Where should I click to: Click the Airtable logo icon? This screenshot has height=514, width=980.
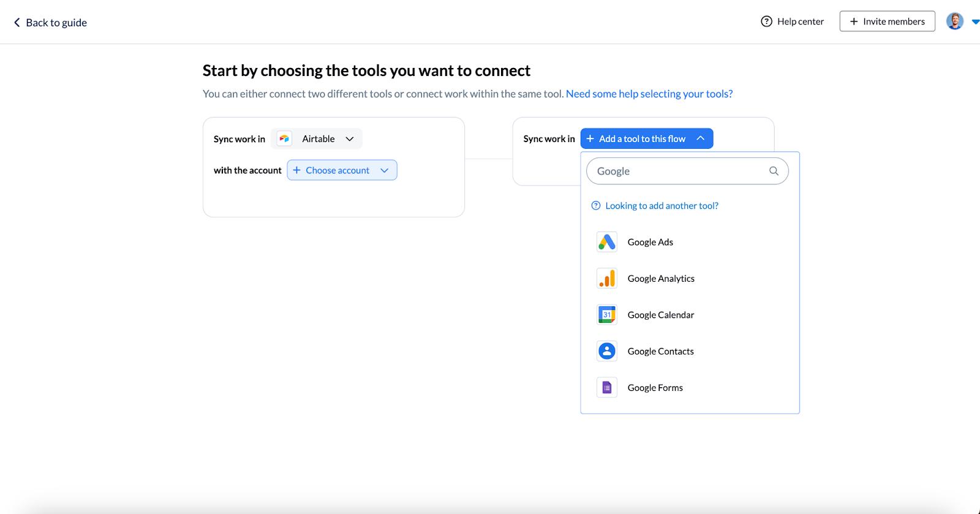coord(284,139)
